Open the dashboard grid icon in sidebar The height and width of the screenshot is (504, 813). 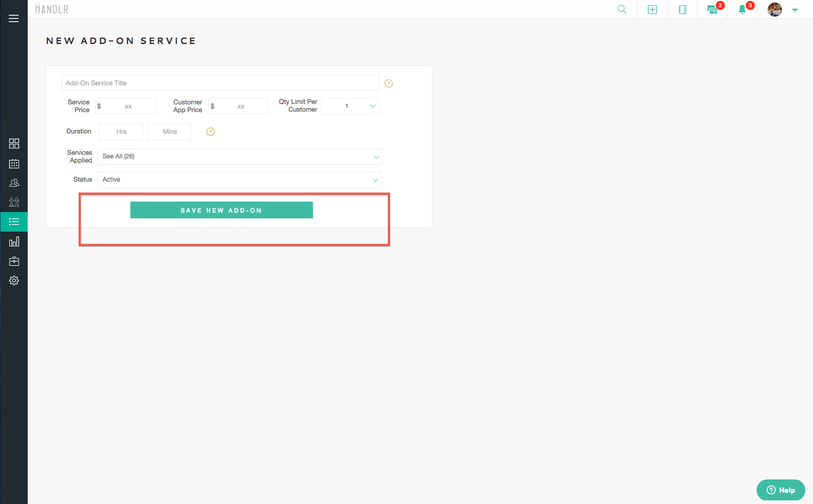pos(14,143)
